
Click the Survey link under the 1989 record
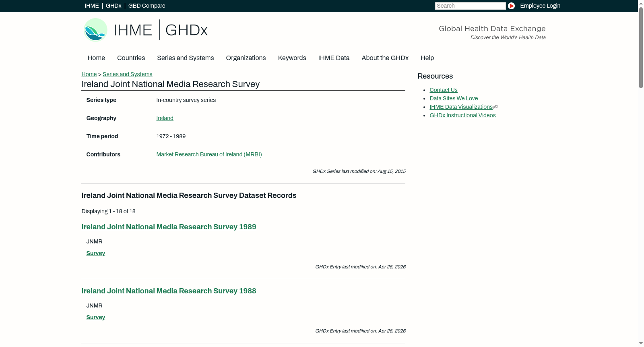pos(95,253)
